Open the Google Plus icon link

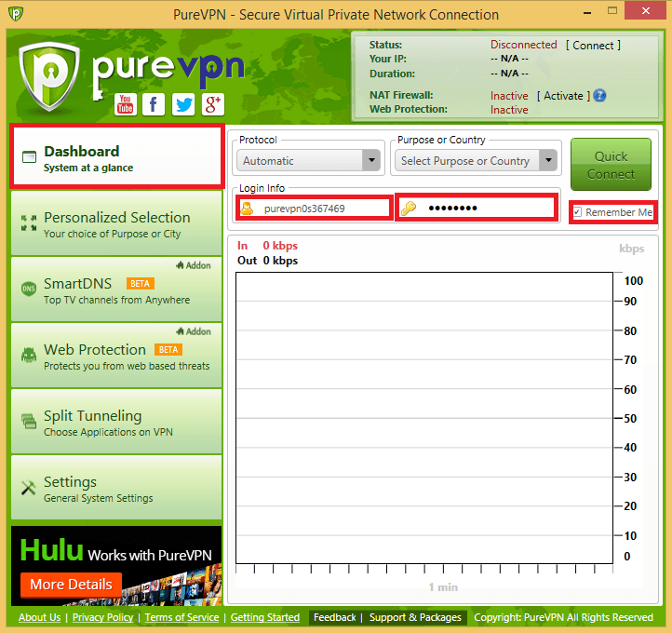pos(213,104)
